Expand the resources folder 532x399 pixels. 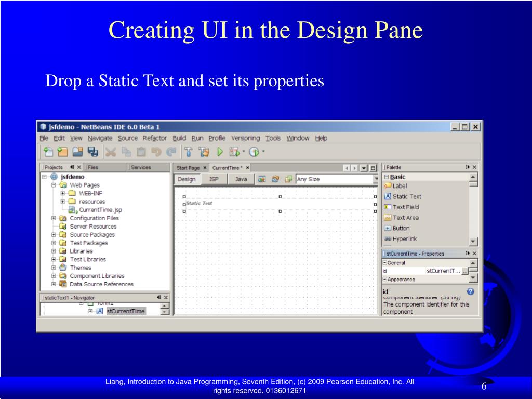tap(63, 202)
